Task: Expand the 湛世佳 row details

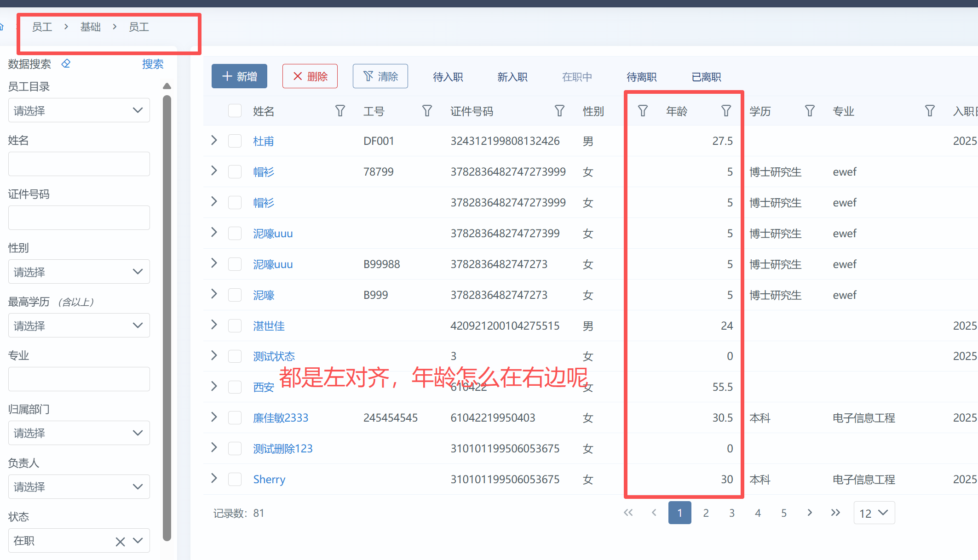Action: [x=214, y=325]
